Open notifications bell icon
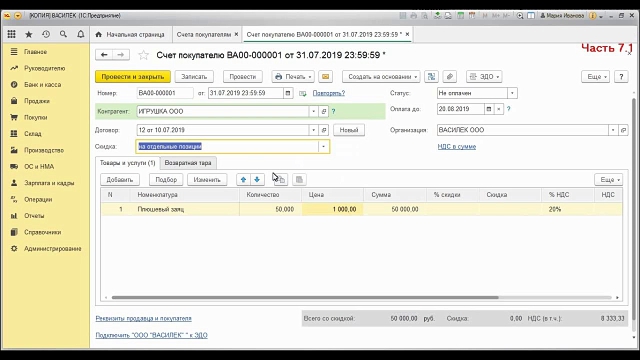This screenshot has height=360, width=640. click(x=81, y=35)
